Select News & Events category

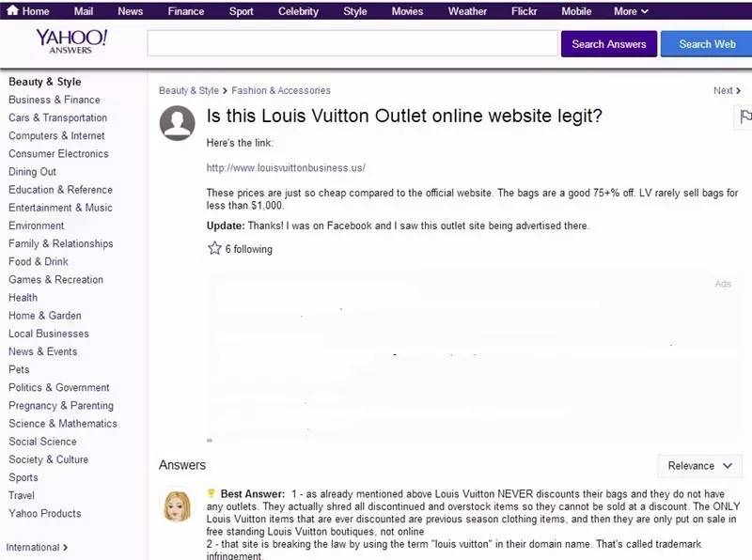[42, 351]
